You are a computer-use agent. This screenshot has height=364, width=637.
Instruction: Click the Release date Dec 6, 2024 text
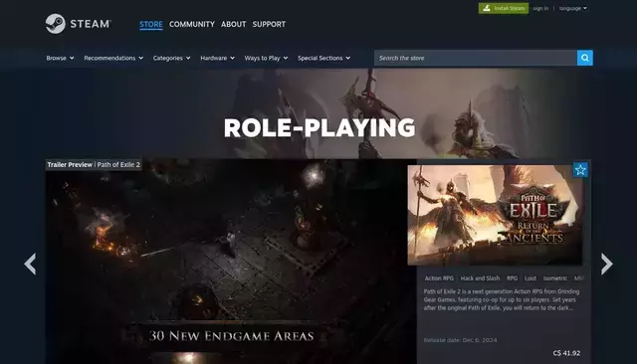(460, 340)
